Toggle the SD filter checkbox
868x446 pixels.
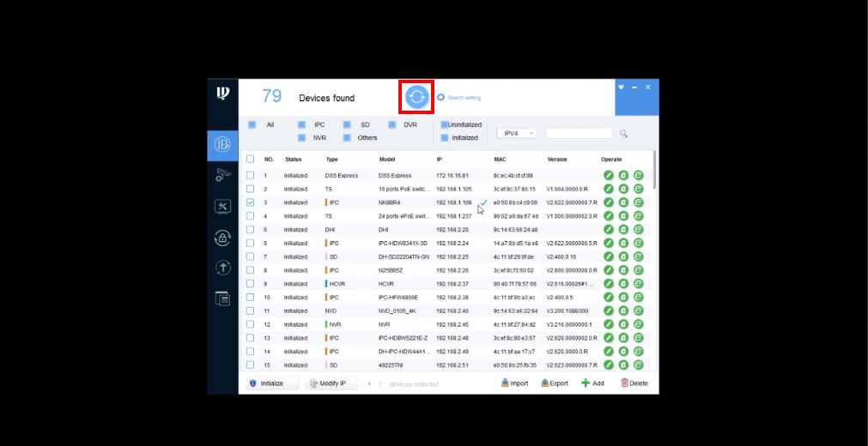[347, 125]
